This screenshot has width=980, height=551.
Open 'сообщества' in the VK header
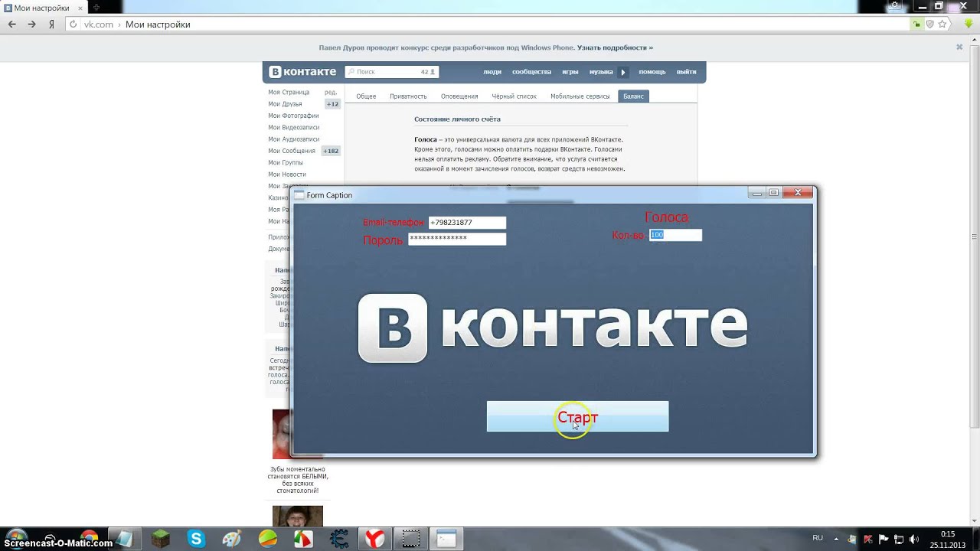point(531,72)
